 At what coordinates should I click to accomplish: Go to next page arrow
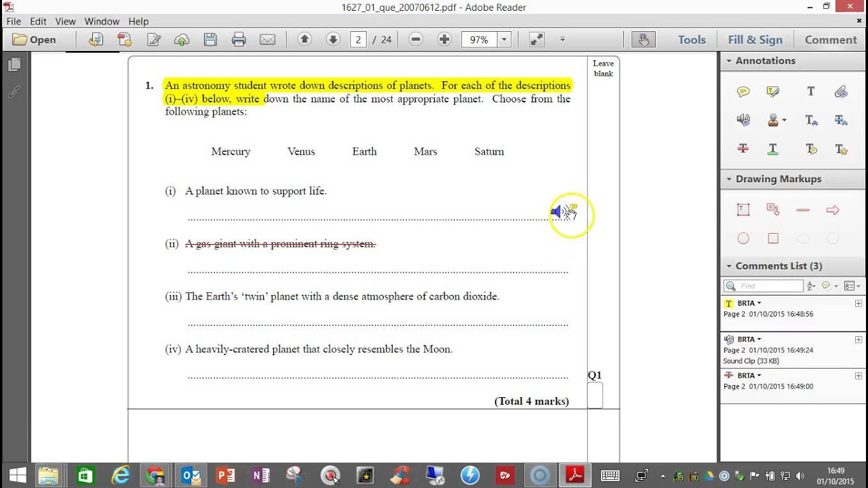[333, 39]
